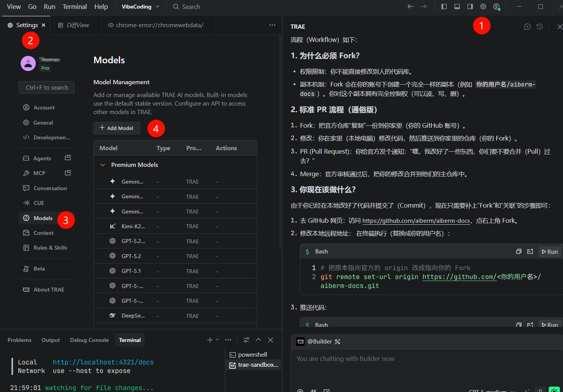Insert first Bash code into terminal

(530, 252)
